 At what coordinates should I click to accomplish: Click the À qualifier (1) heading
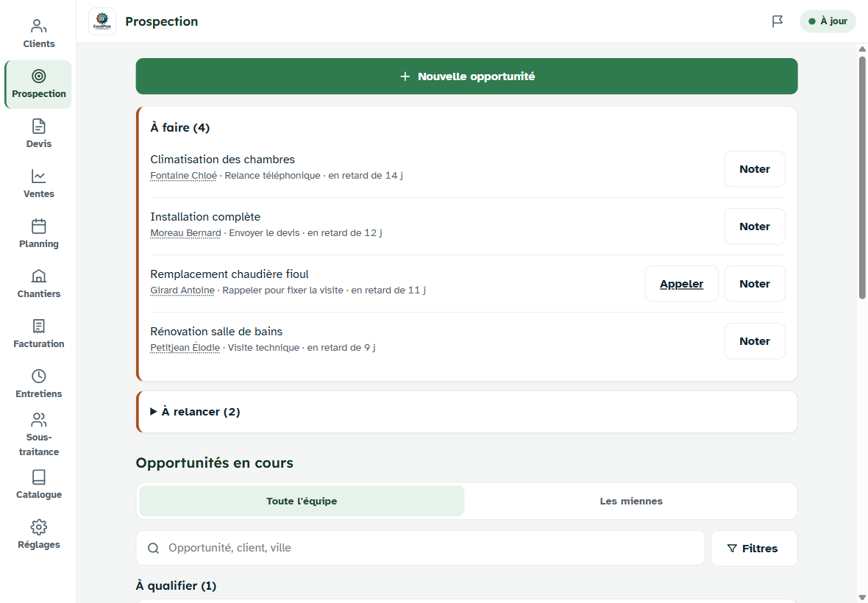[176, 586]
